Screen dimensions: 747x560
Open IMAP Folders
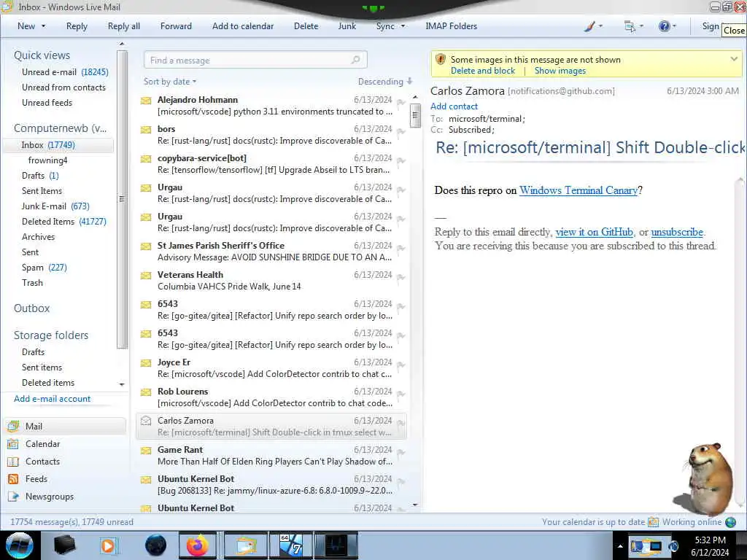coord(451,26)
